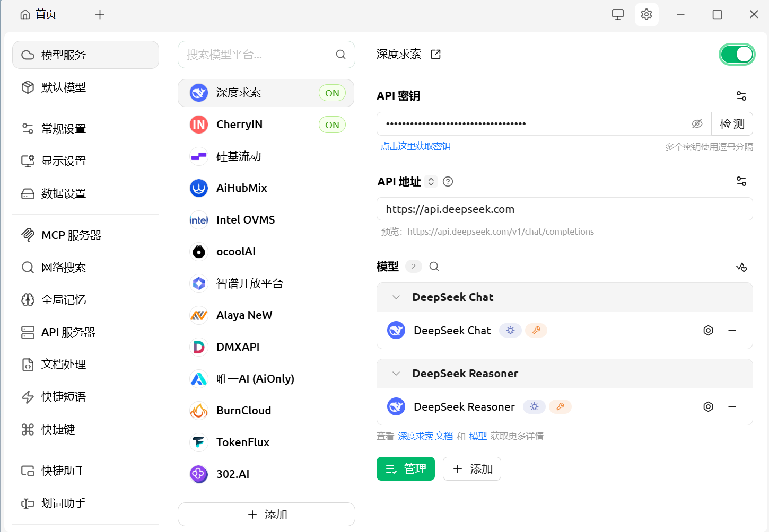The height and width of the screenshot is (532, 769).
Task: Select the Intel OVMS provider
Action: [266, 220]
